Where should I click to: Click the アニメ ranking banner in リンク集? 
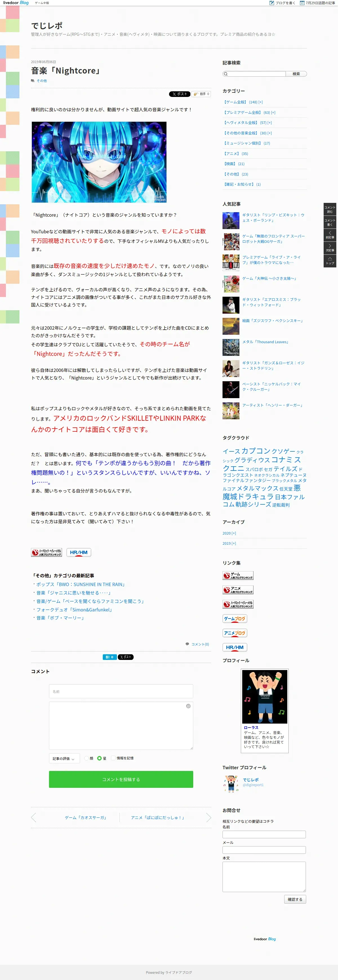click(x=238, y=590)
